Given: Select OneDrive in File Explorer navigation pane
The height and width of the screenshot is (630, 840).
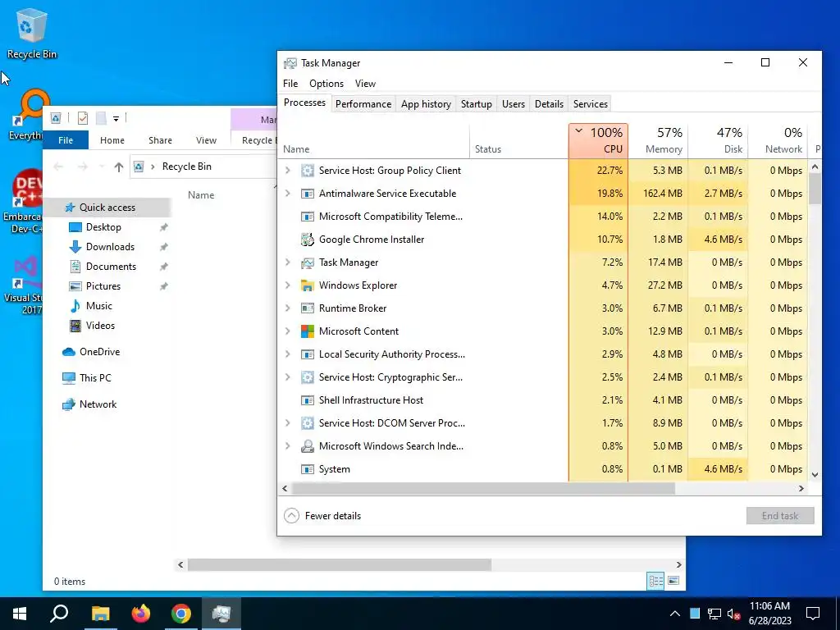Looking at the screenshot, I should pyautogui.click(x=99, y=352).
